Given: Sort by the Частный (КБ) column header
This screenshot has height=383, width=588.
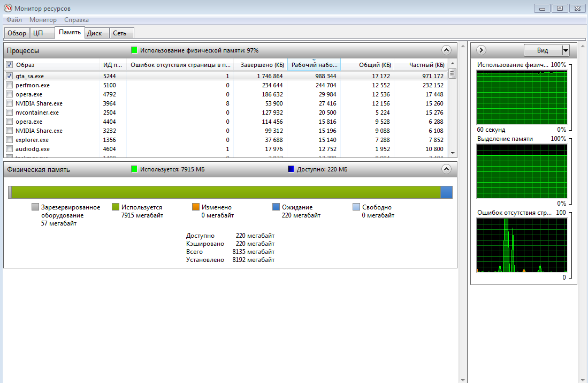Looking at the screenshot, I should pyautogui.click(x=421, y=65).
